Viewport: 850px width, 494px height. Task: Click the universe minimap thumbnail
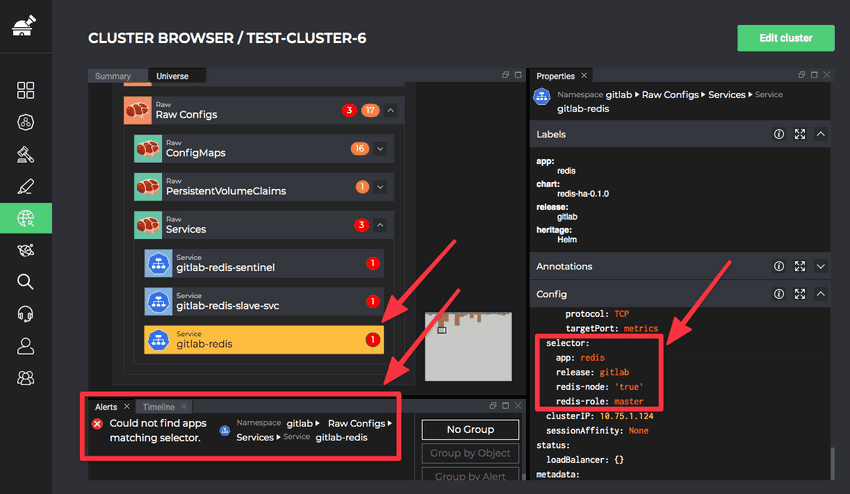(468, 347)
